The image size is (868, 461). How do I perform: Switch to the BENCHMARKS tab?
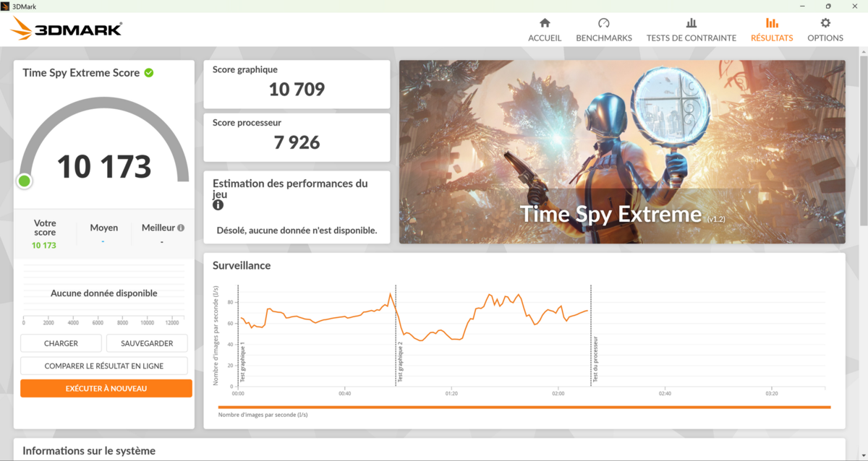[x=603, y=38]
